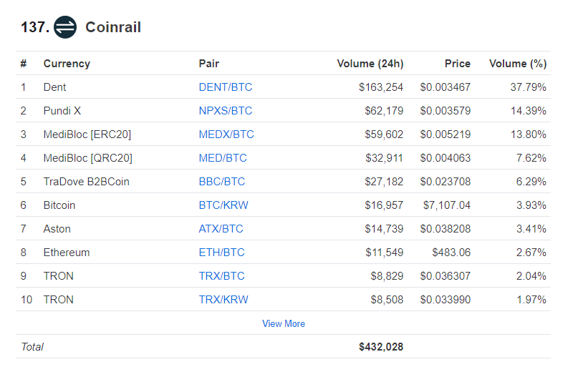Click the # rank column header

click(x=24, y=64)
